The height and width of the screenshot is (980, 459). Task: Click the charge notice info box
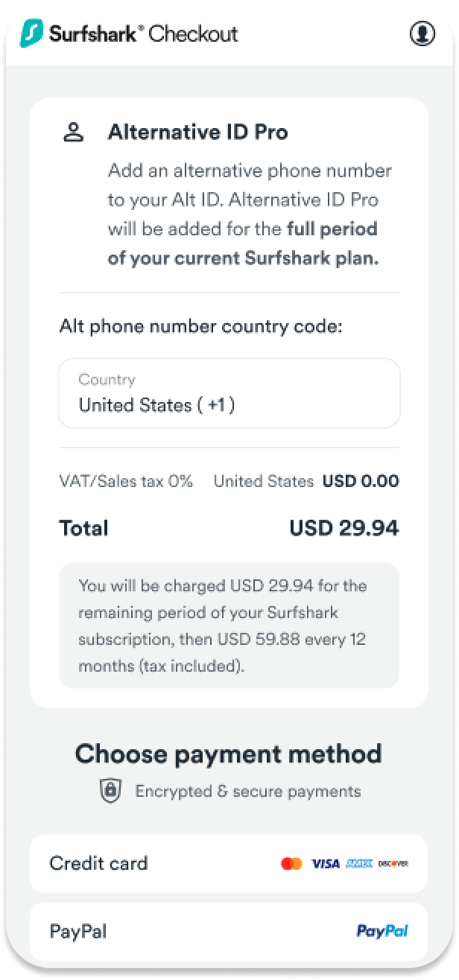[229, 625]
